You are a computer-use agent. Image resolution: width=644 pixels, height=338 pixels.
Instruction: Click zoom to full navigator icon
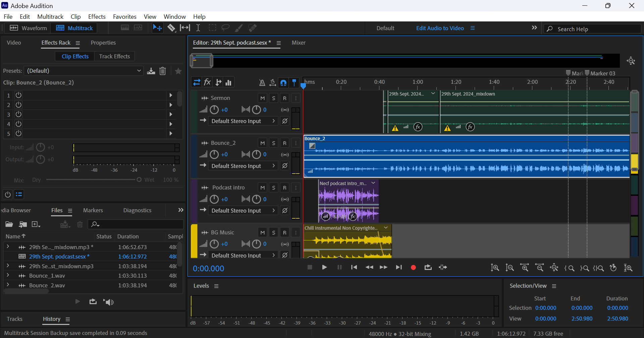pos(631,61)
